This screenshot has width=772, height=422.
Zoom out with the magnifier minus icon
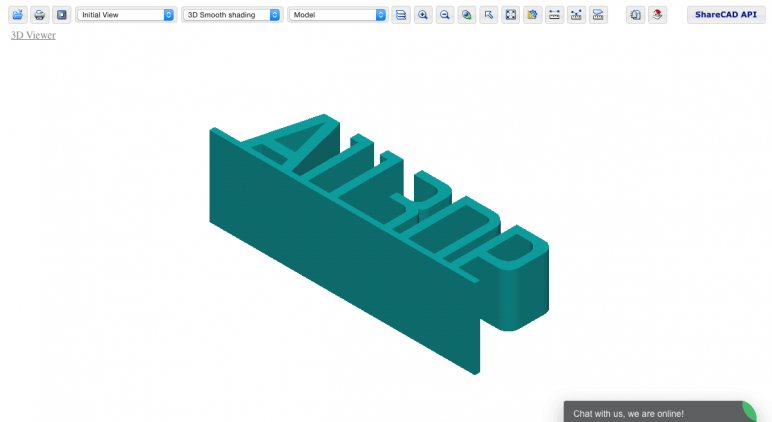tap(445, 15)
